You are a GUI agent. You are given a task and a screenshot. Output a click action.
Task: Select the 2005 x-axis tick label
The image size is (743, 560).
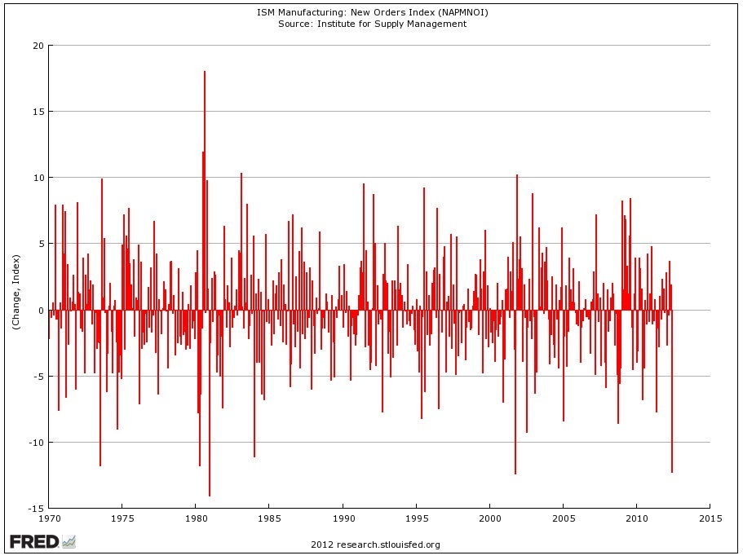(563, 518)
